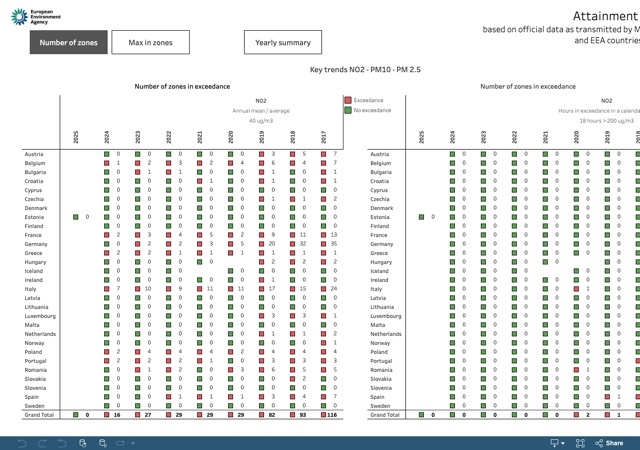Click Italy's 2020 red mark in the hourly exceedance table
The image size is (640, 450).
pyautogui.click(x=576, y=289)
